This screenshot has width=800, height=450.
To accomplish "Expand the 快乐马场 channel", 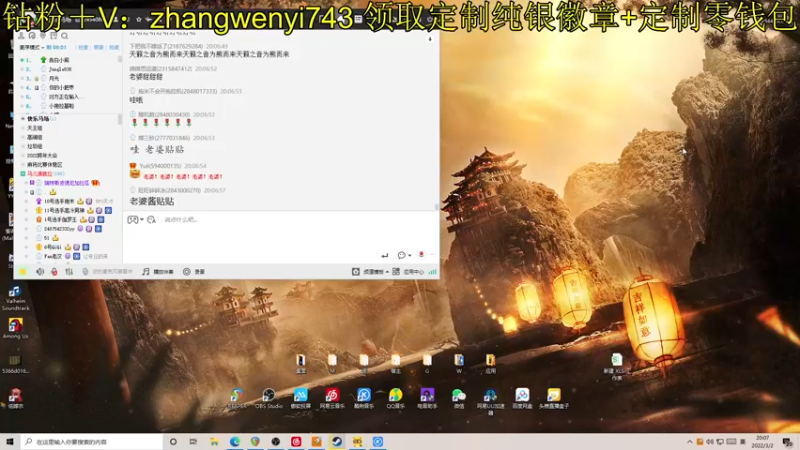I will point(23,118).
